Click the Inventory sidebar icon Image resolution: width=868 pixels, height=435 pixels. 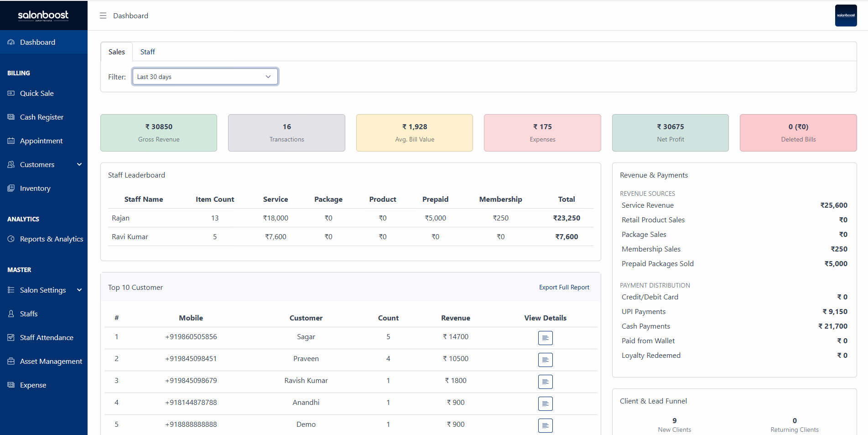click(x=11, y=188)
